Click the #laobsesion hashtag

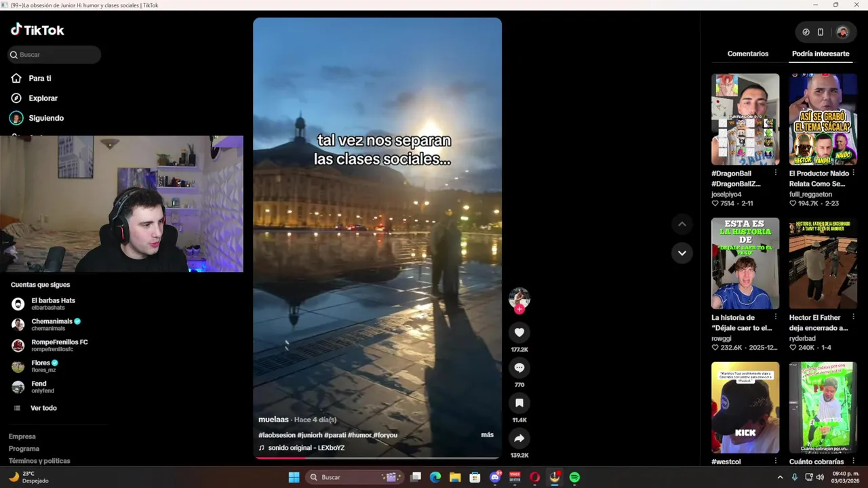click(277, 435)
